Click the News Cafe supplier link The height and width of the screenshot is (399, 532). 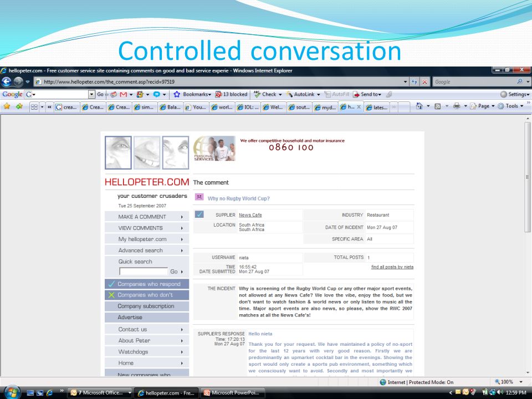pos(250,215)
